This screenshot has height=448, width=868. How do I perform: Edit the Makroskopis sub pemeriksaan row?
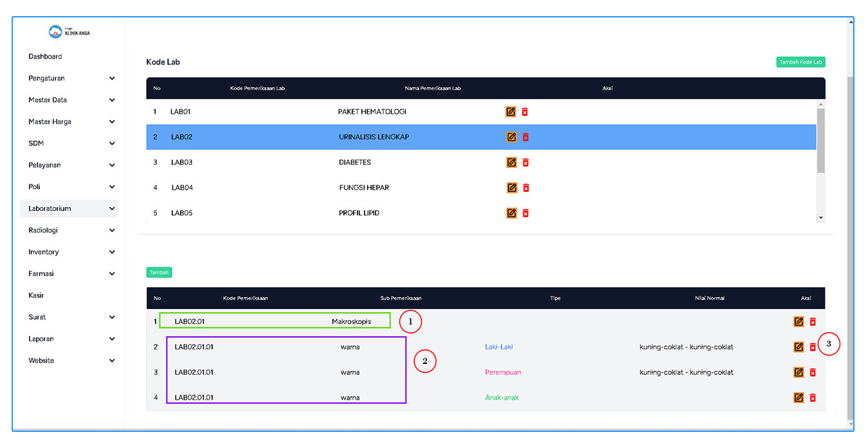(799, 322)
